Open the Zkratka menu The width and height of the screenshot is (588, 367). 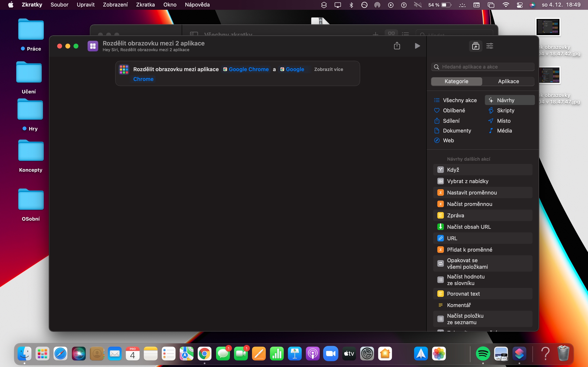tap(145, 5)
